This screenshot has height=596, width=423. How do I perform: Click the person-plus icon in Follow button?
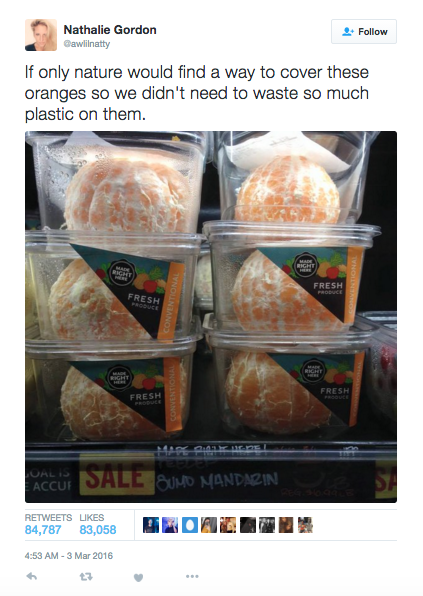click(x=348, y=32)
